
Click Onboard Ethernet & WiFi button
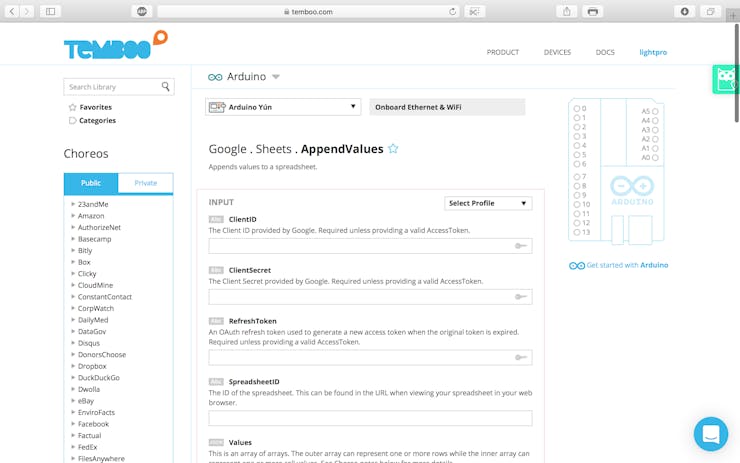[x=447, y=107]
